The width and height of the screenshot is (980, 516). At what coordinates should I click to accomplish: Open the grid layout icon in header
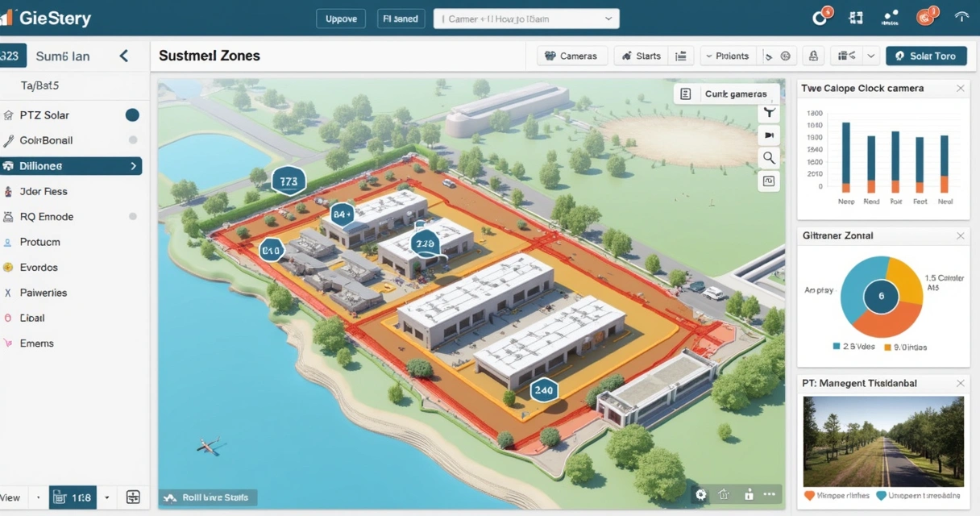tap(856, 18)
